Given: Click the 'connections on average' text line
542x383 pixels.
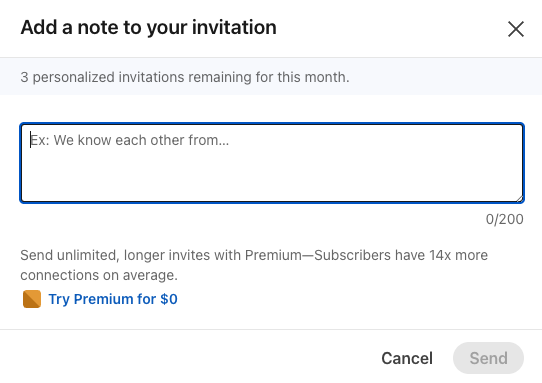Looking at the screenshot, I should (x=99, y=275).
